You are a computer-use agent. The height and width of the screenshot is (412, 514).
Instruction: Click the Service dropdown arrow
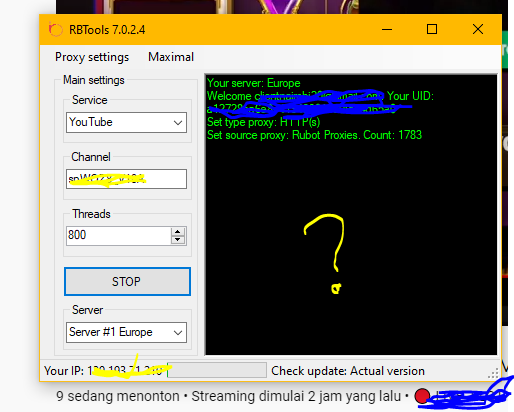tap(178, 123)
